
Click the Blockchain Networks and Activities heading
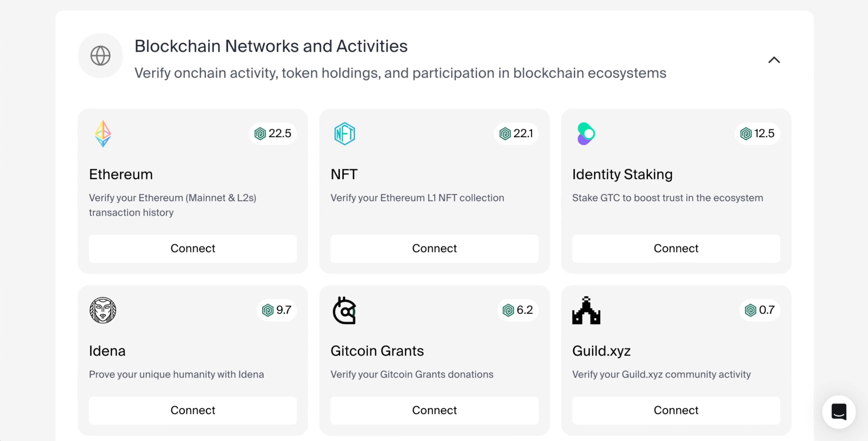[x=271, y=46]
